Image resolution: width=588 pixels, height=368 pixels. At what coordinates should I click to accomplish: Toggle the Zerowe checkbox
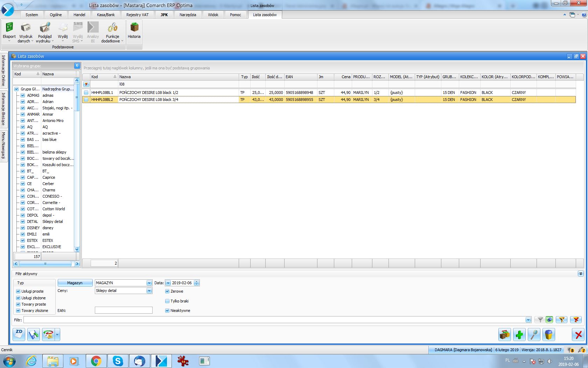[167, 291]
